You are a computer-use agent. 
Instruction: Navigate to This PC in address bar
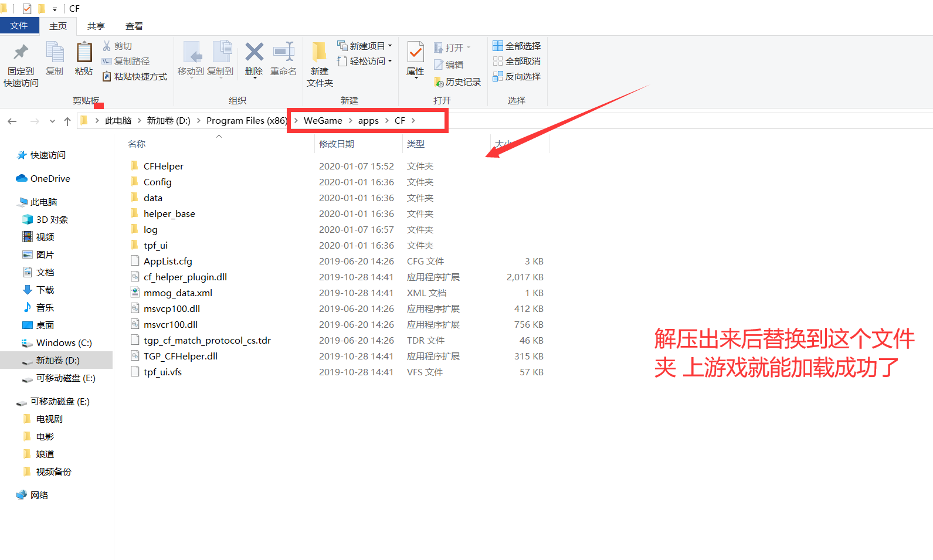tap(118, 121)
